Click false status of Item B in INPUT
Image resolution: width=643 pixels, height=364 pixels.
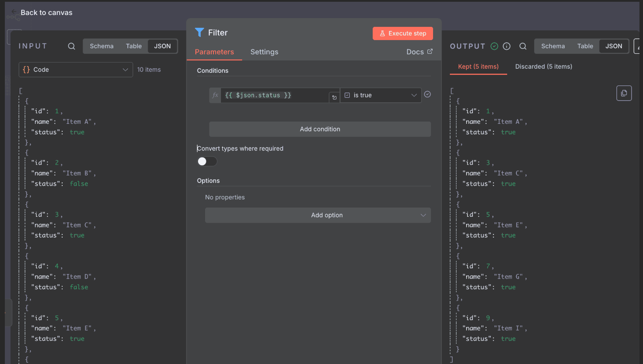tap(79, 184)
